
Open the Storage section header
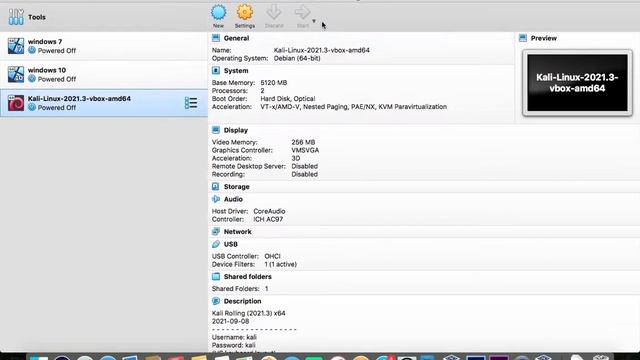coord(236,187)
